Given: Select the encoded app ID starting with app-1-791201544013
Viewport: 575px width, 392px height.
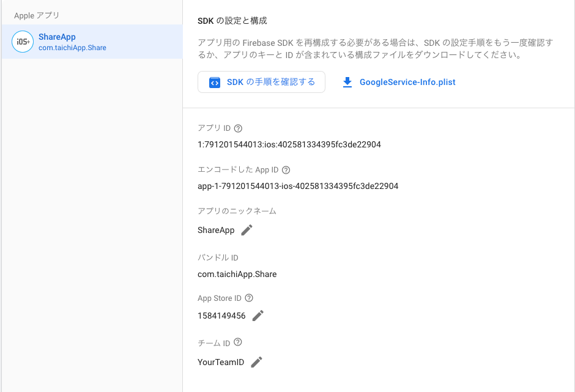Looking at the screenshot, I should click(x=298, y=186).
